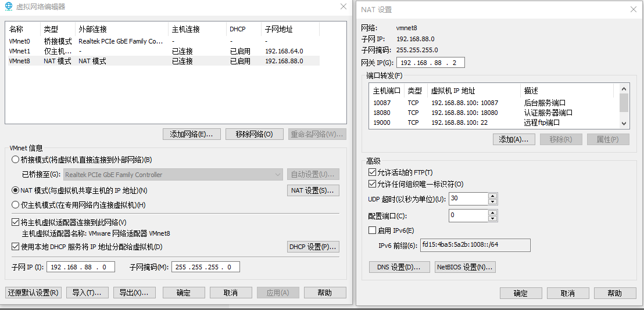Click the 子网掩码 input field
Viewport: 644px width, 310px height.
tap(206, 267)
